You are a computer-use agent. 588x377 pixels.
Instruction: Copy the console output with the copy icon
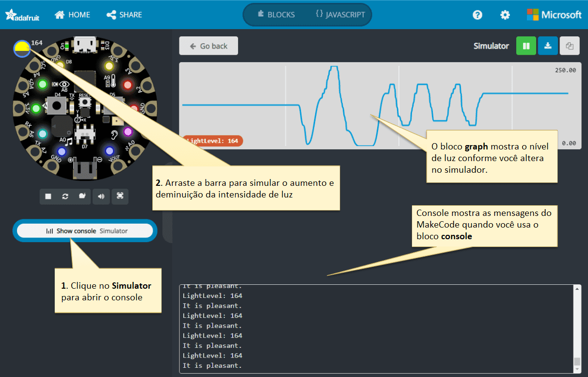pyautogui.click(x=570, y=46)
